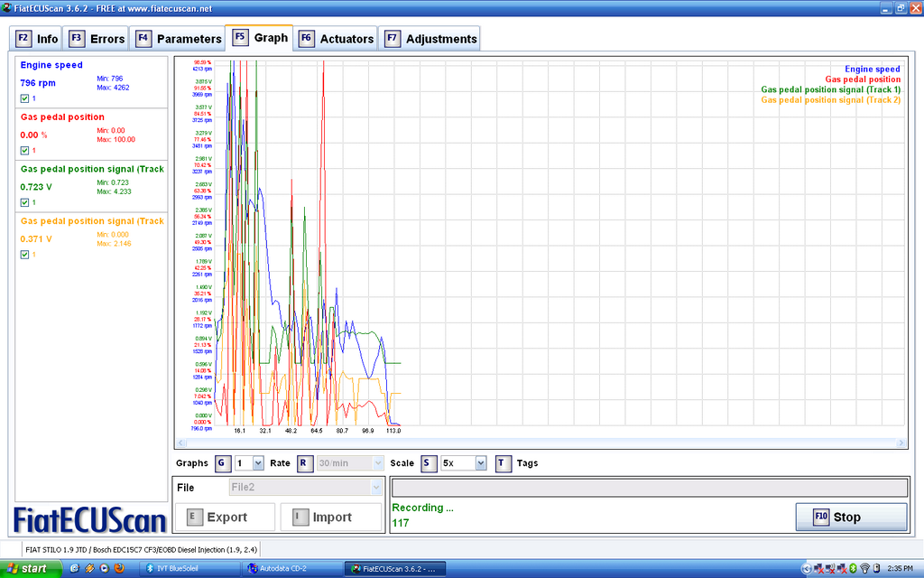Viewport: 924px width, 578px height.
Task: Click the Export button
Action: point(225,517)
